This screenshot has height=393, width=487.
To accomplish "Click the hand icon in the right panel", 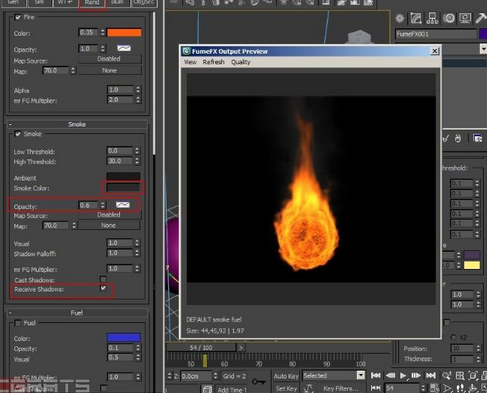I will 458,138.
